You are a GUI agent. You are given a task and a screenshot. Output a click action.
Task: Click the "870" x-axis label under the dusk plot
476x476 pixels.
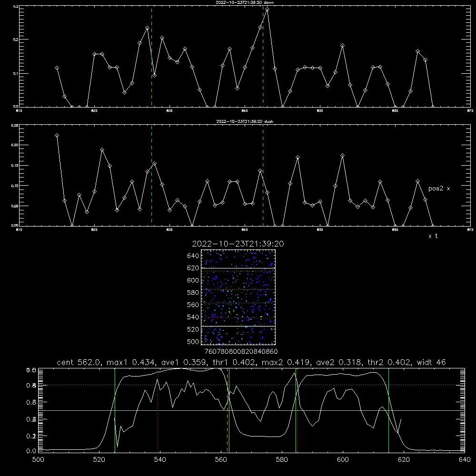(470, 230)
